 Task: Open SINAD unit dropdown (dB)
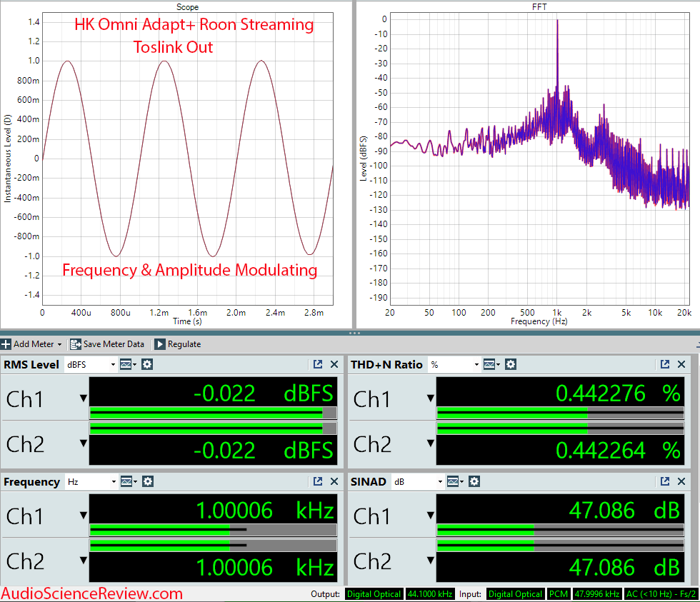click(419, 481)
